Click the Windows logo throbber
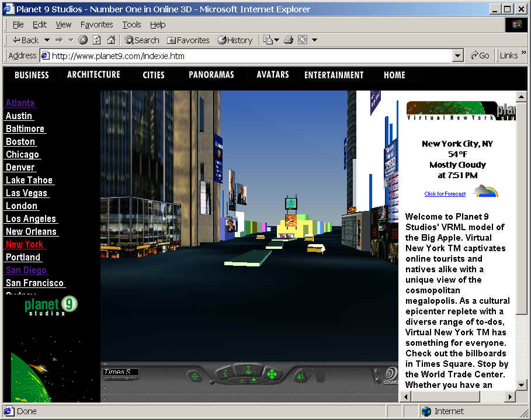Screen dimensions: 531x420 click(x=517, y=25)
